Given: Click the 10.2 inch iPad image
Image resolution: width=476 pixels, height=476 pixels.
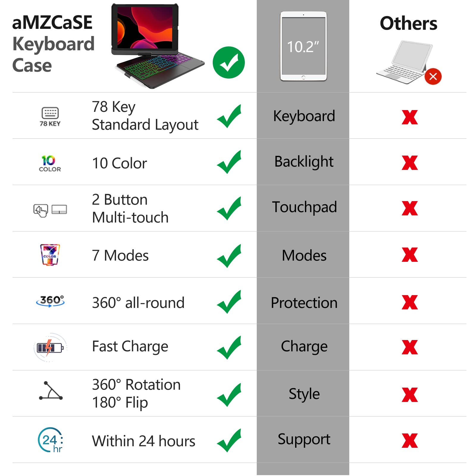Looking at the screenshot, I should [x=303, y=46].
